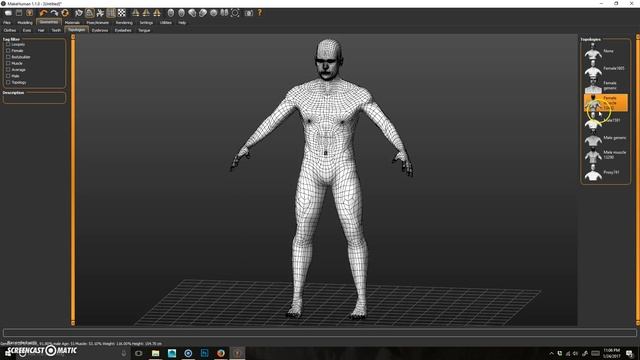
Task: Click the Reset camera target icon
Action: tap(235, 13)
